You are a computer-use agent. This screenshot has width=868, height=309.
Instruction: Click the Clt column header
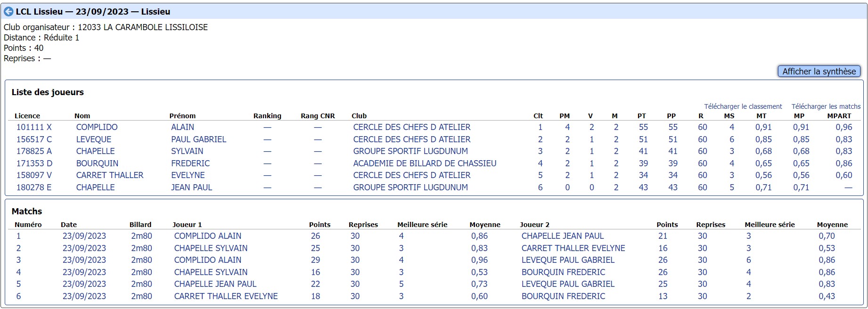(x=538, y=116)
